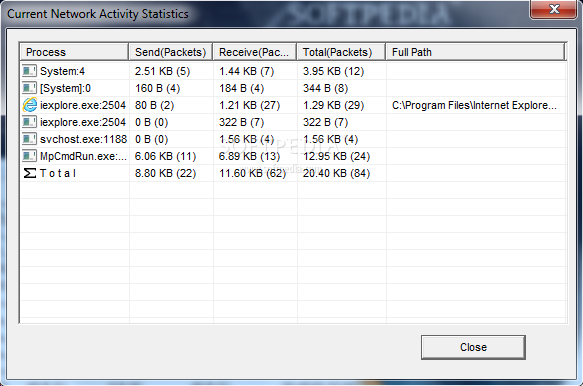Click the System:4 process icon
This screenshot has height=386, width=583.
[x=29, y=71]
